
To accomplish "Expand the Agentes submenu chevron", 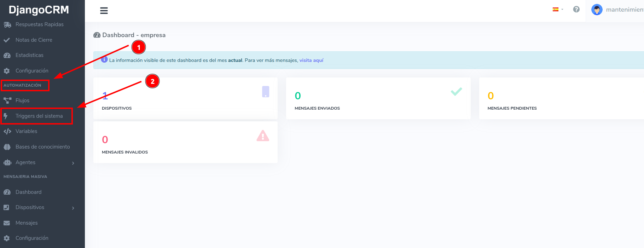I will pos(73,163).
